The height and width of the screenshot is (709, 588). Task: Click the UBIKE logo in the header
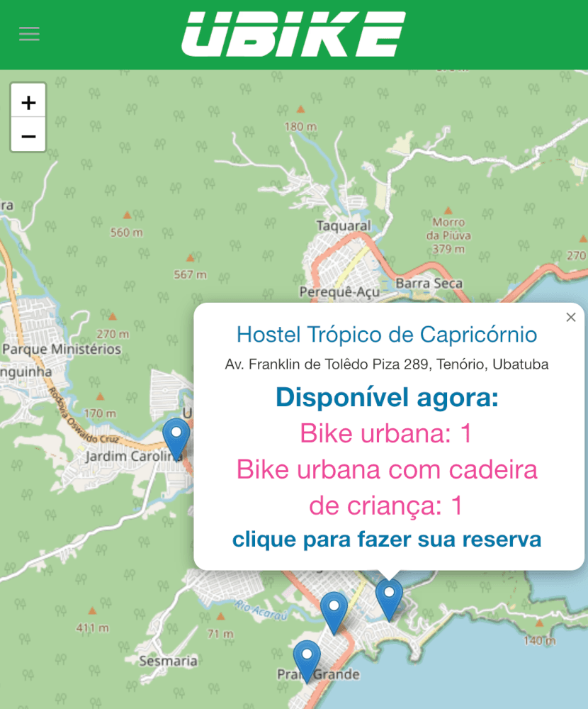[x=294, y=34]
